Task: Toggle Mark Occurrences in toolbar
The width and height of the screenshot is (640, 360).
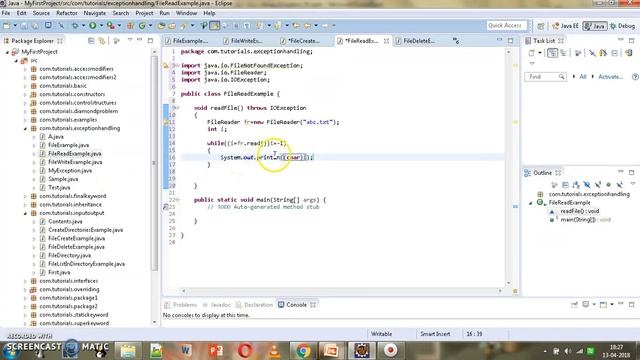Action: pos(215,26)
